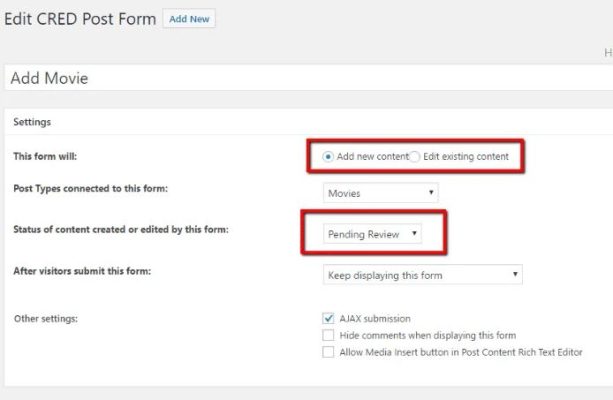Expand the Keep displaying this form dropdown
This screenshot has width=613, height=400.
point(423,275)
